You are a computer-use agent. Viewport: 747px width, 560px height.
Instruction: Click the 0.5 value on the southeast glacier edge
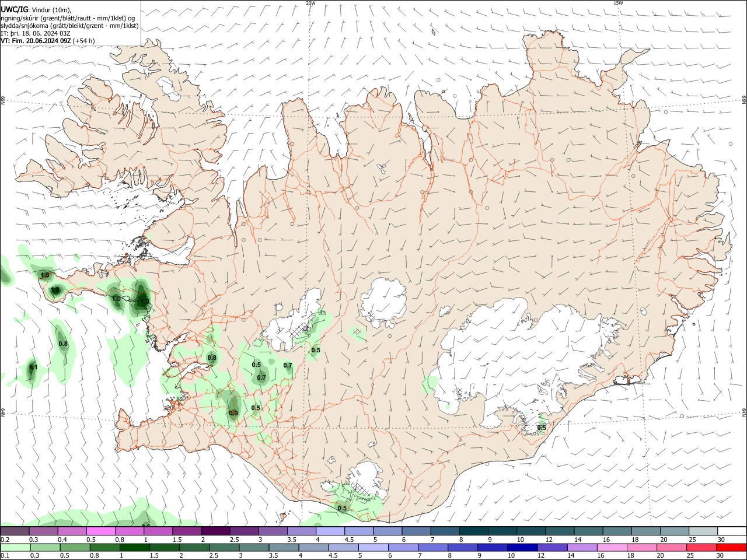542,428
